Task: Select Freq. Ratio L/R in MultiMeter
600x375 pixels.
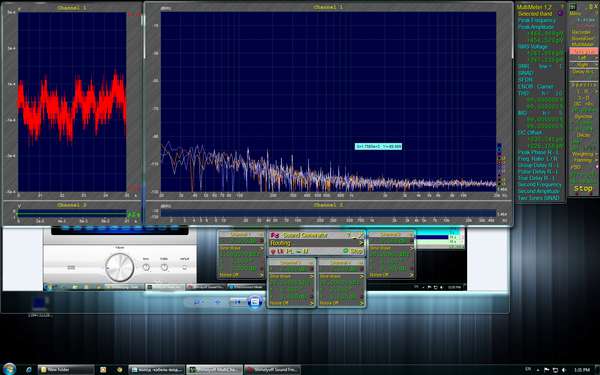Action: pyautogui.click(x=538, y=159)
